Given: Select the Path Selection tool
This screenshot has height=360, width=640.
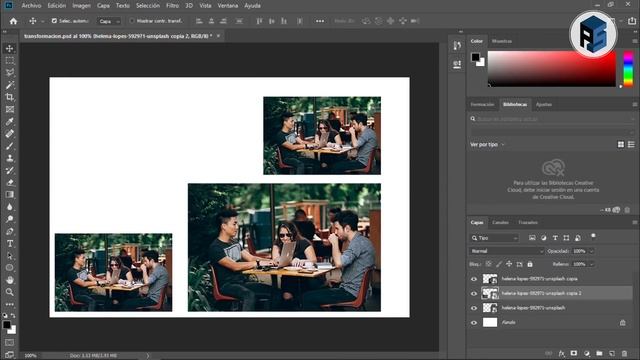Looking at the screenshot, I should click(9, 256).
